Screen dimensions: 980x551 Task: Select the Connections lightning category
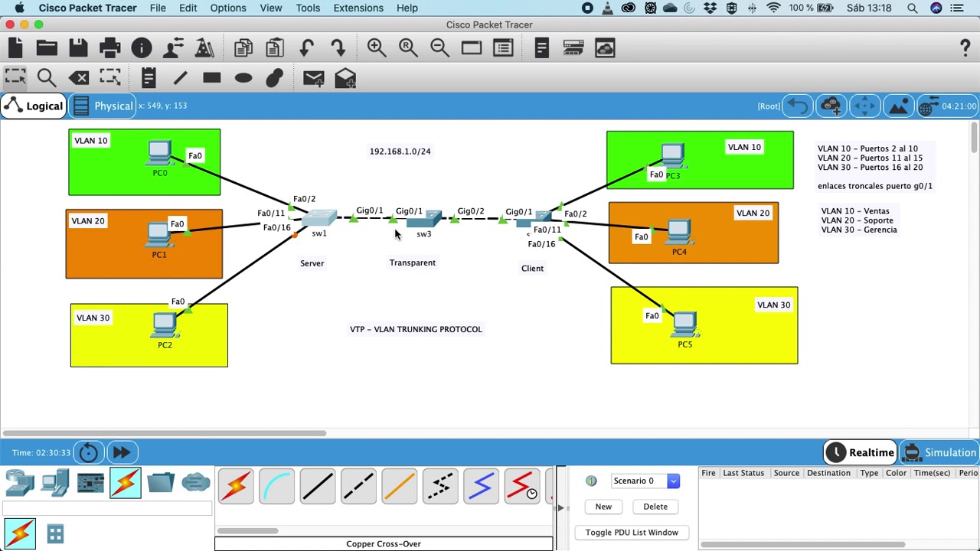pyautogui.click(x=125, y=483)
